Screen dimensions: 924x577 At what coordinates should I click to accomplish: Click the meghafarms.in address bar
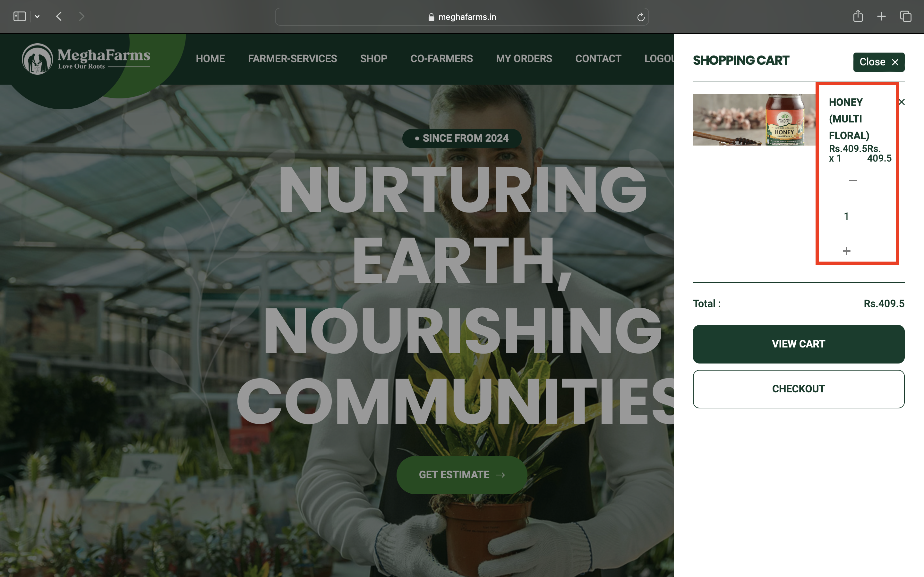point(462,17)
